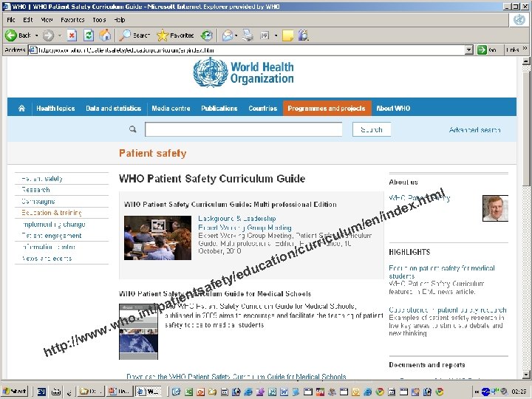This screenshot has width=532, height=399.
Task: Click the meeting room photo thumbnail
Action: (x=158, y=238)
